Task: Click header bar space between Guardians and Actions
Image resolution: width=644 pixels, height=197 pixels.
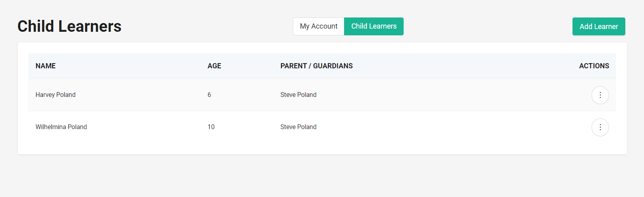Action: click(x=465, y=66)
